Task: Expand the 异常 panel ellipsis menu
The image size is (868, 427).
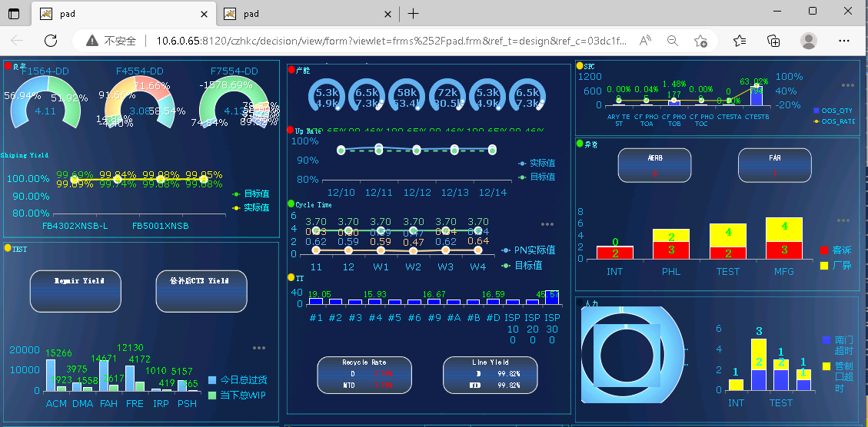Action: pyautogui.click(x=843, y=220)
